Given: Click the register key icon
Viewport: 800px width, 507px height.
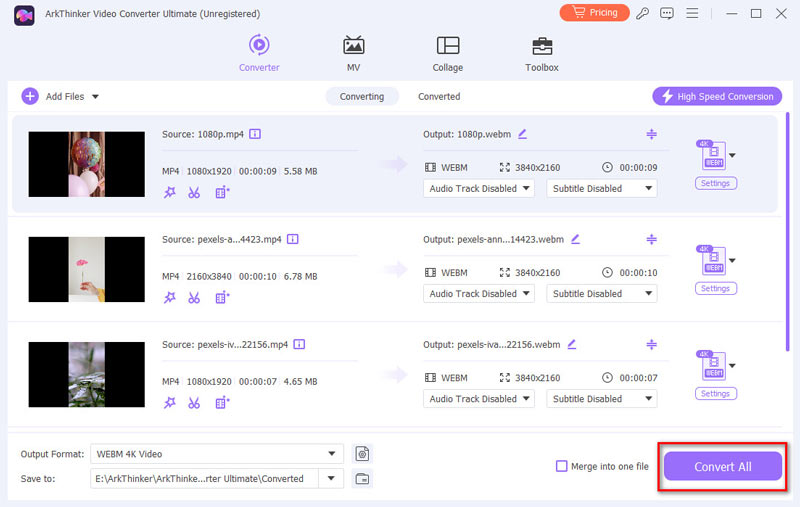Looking at the screenshot, I should click(x=642, y=13).
